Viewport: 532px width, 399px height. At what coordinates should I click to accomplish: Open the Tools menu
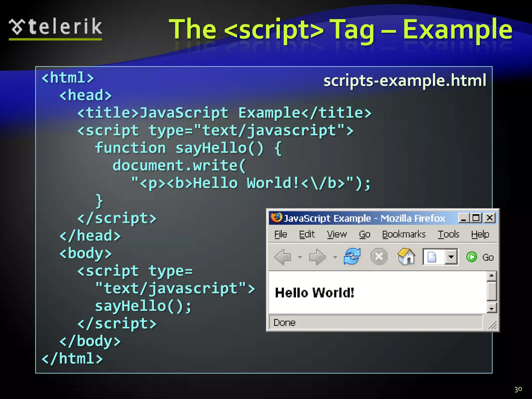tap(448, 234)
